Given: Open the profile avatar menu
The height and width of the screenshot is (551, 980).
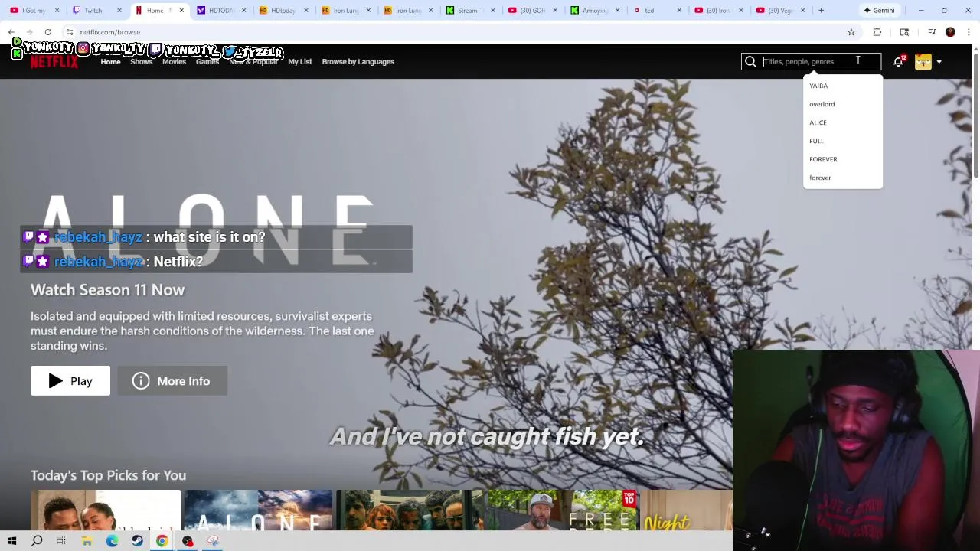Looking at the screenshot, I should pyautogui.click(x=923, y=62).
